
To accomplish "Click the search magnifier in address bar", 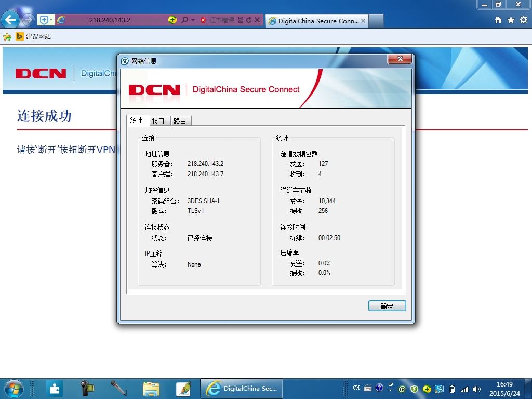I will (x=184, y=20).
